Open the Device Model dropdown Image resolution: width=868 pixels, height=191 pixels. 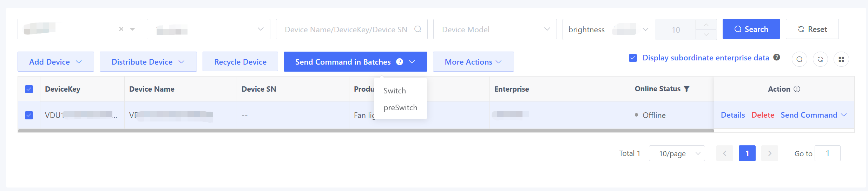tap(495, 29)
